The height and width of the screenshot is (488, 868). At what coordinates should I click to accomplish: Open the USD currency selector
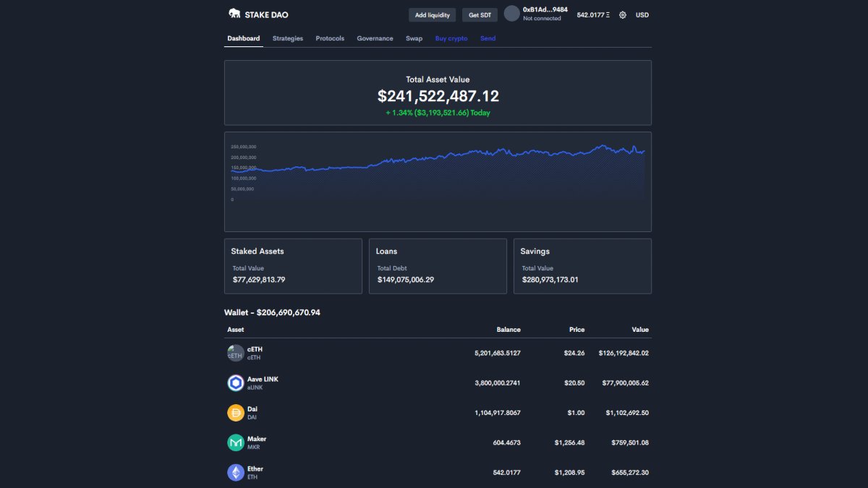pyautogui.click(x=641, y=14)
